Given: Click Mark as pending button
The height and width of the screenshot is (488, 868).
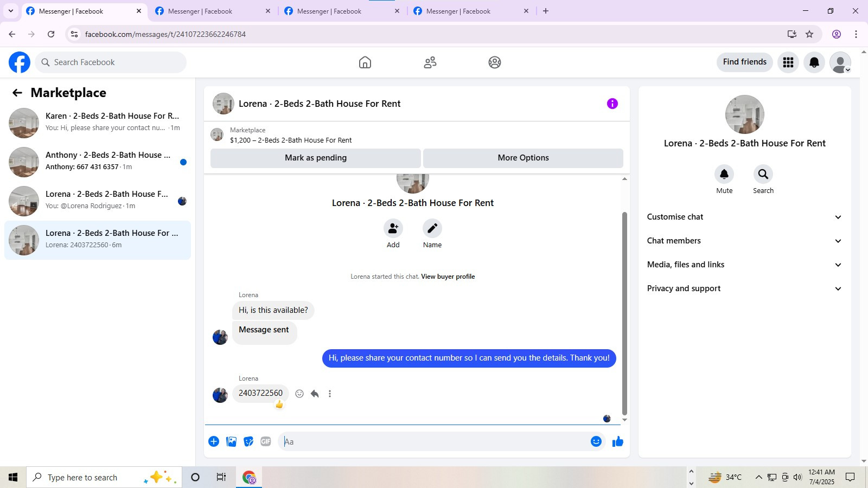Looking at the screenshot, I should click(x=316, y=158).
